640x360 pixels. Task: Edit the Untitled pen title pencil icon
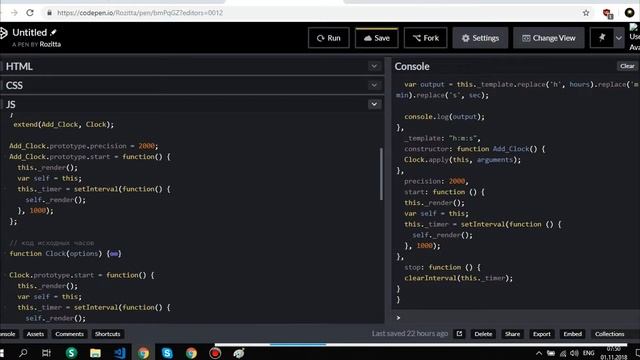[53, 32]
